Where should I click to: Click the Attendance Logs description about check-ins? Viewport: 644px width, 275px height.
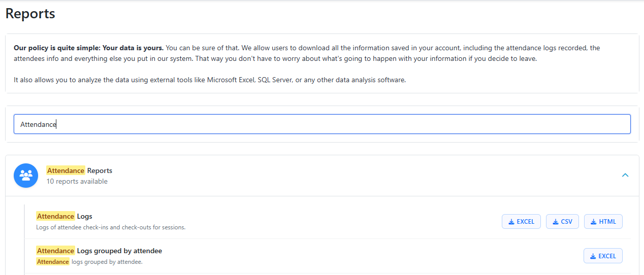[111, 227]
